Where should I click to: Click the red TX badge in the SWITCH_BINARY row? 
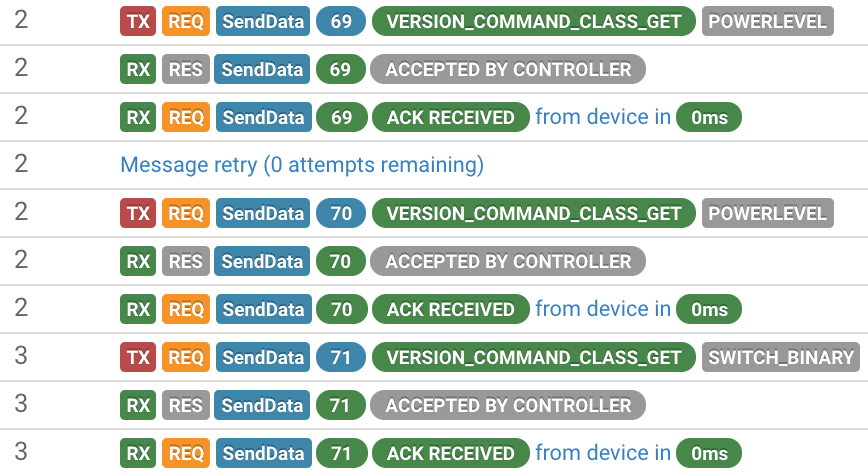pyautogui.click(x=138, y=357)
